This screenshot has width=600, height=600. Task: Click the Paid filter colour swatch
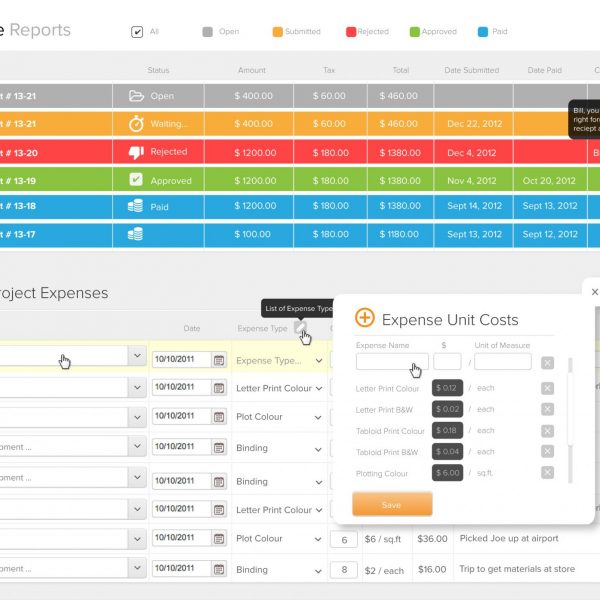483,31
